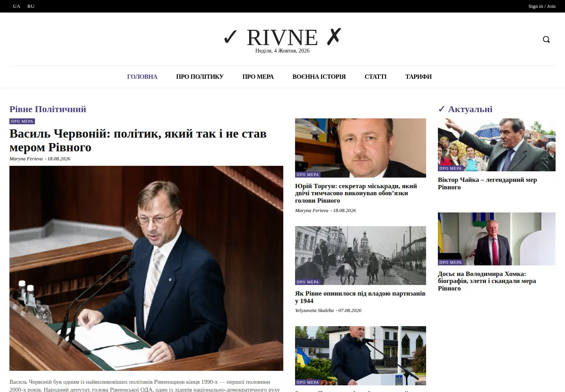The height and width of the screenshot is (392, 565).
Task: Click author Maryna Ferieva under Торгун article
Action: pos(312,211)
